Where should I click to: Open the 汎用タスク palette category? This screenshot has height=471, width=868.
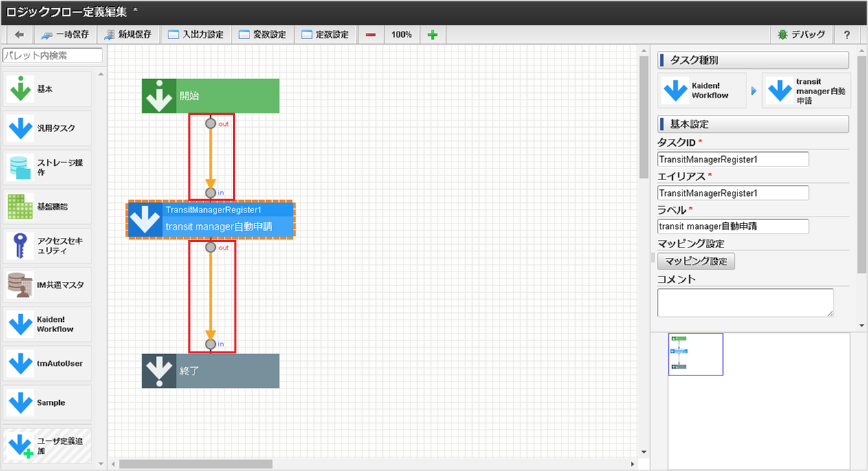[x=48, y=128]
